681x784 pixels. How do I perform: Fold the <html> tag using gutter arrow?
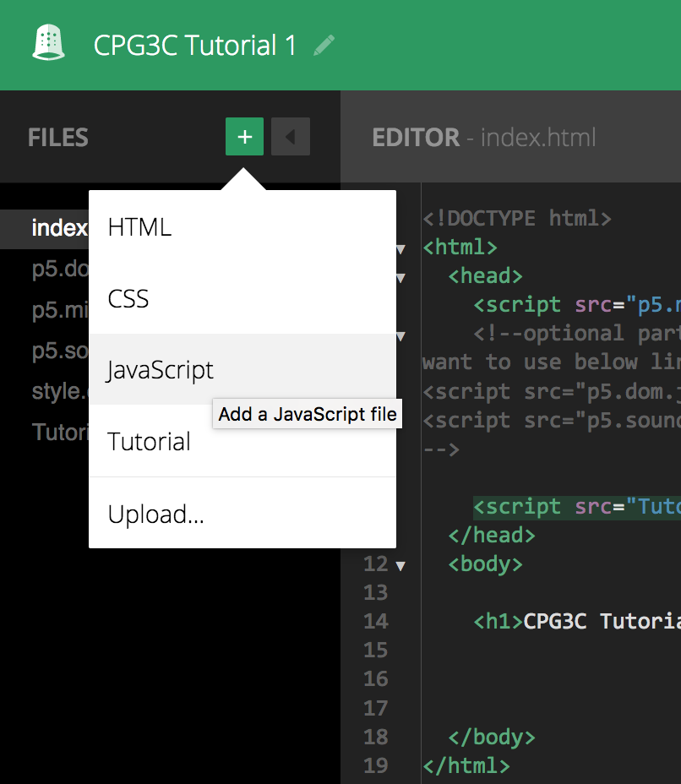click(x=400, y=249)
